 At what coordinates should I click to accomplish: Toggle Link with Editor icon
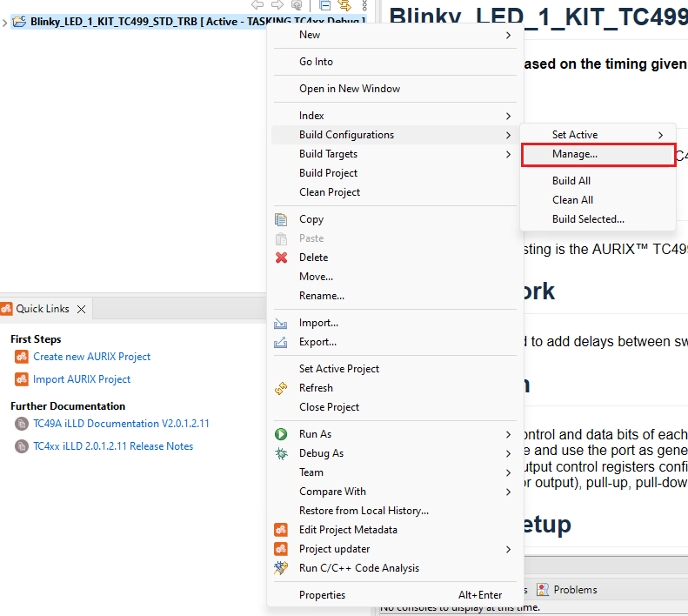tap(345, 5)
